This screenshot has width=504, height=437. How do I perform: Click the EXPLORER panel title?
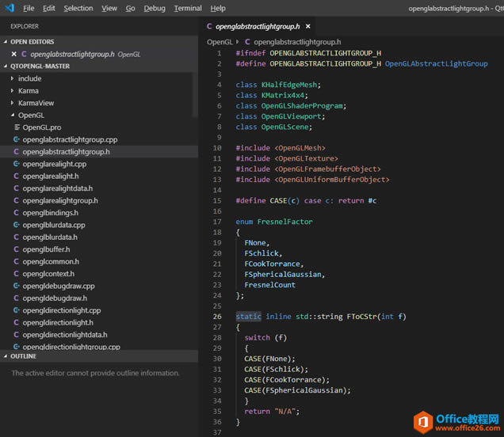(x=25, y=26)
